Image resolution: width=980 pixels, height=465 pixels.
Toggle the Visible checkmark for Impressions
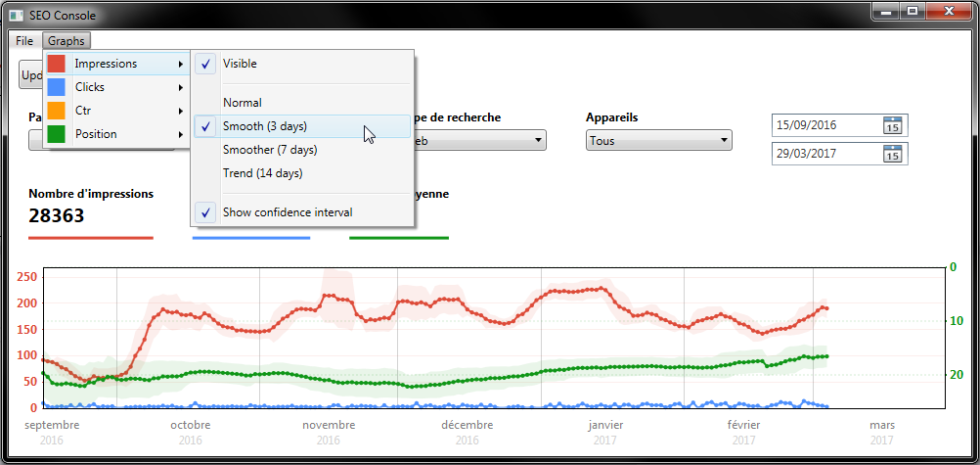(240, 64)
